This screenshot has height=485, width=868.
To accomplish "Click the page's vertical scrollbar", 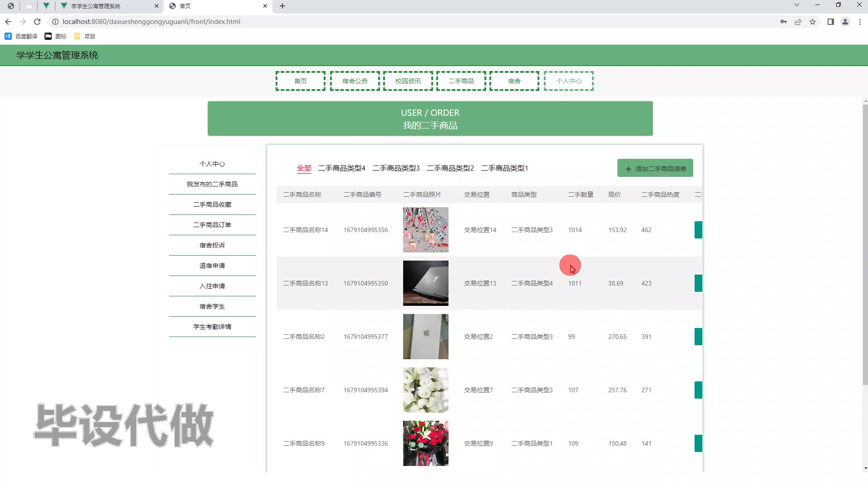I will [865, 244].
